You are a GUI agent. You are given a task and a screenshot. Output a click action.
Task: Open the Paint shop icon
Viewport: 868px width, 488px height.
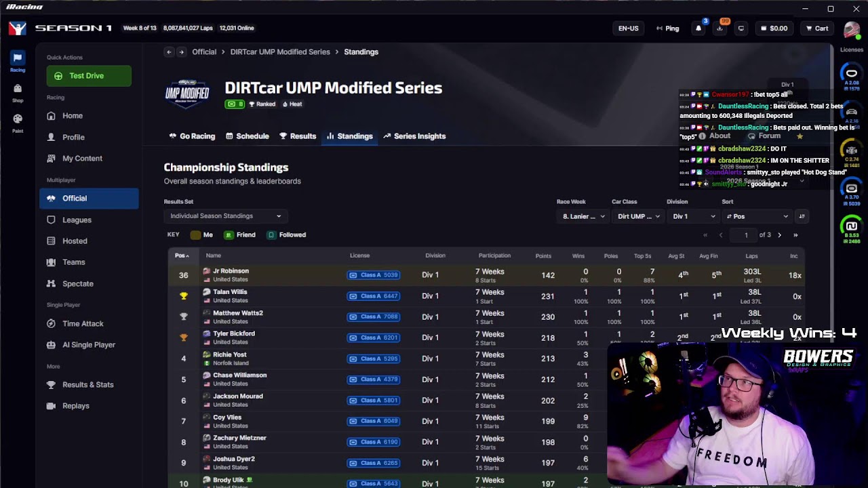(18, 123)
